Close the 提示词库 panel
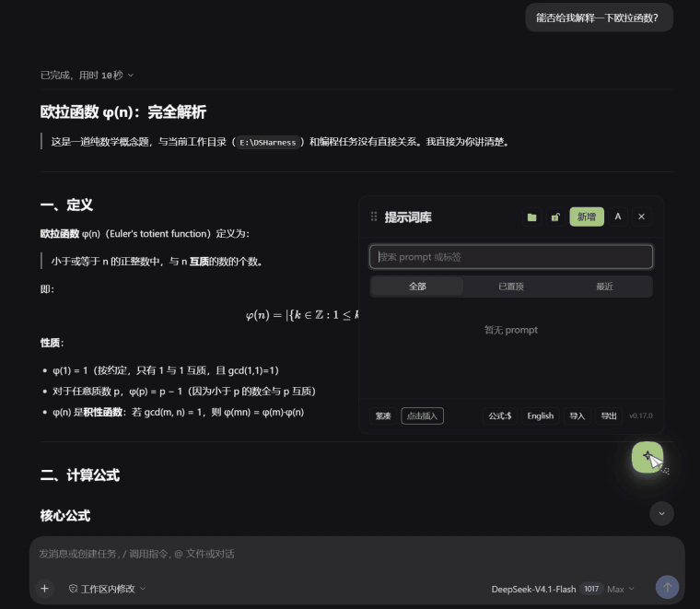Screen dimensions: 700x609 point(642,217)
